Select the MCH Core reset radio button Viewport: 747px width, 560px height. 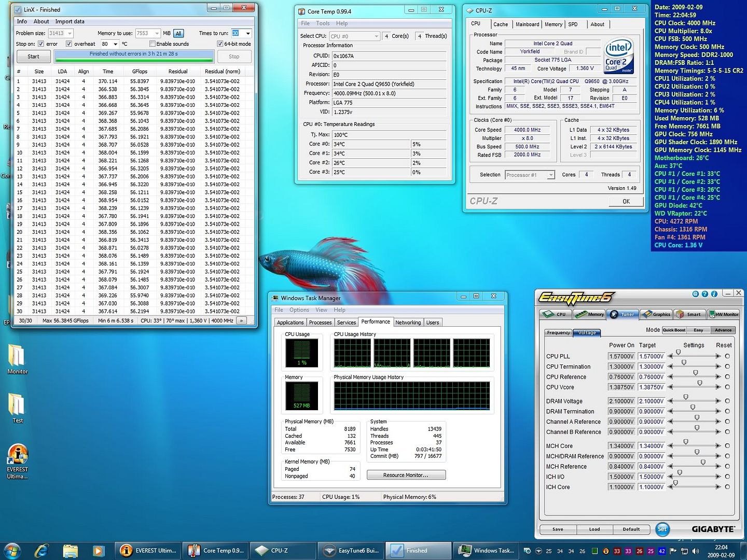727,445
